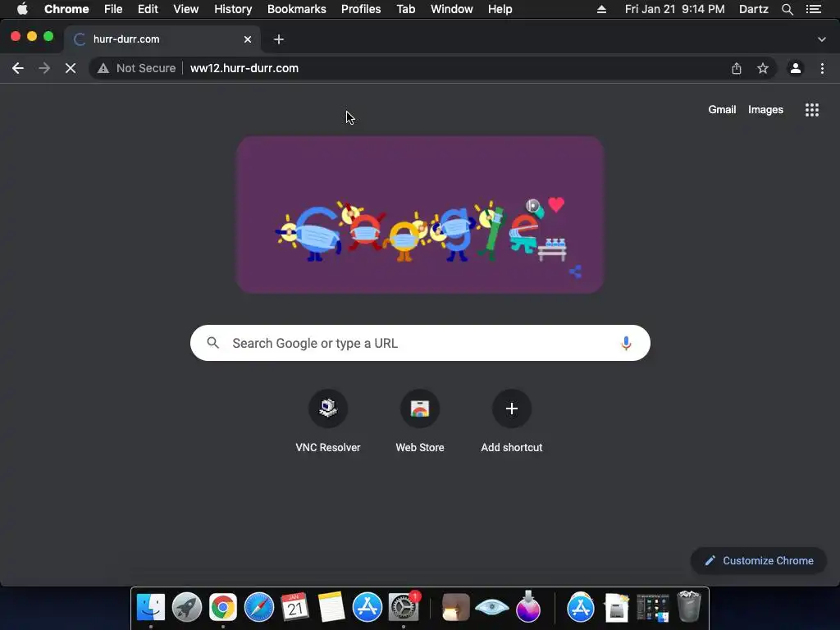Go back using the browser back arrow

(18, 68)
